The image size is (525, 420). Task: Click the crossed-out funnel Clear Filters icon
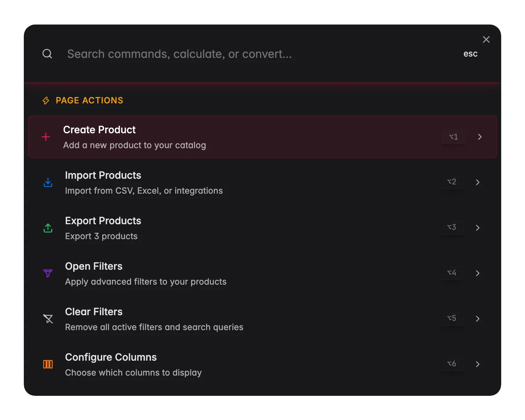[x=48, y=319]
